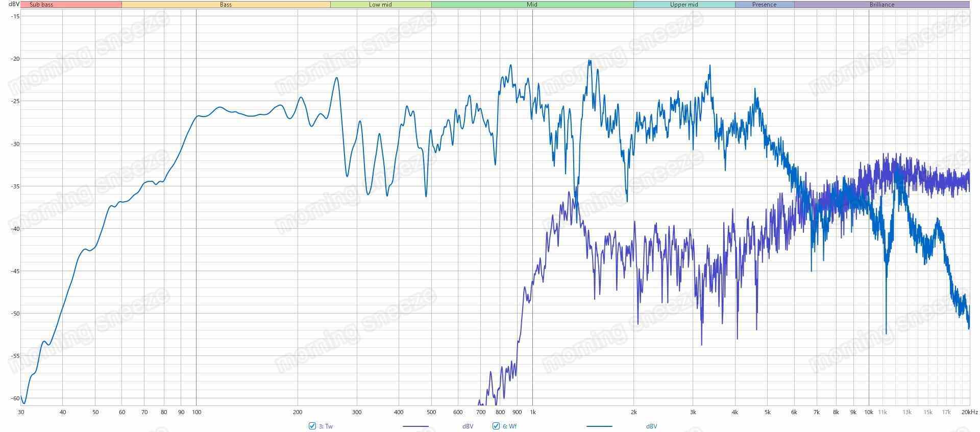Image resolution: width=980 pixels, height=432 pixels.
Task: Click the -25 value on the vertical axis
Action: coord(15,101)
